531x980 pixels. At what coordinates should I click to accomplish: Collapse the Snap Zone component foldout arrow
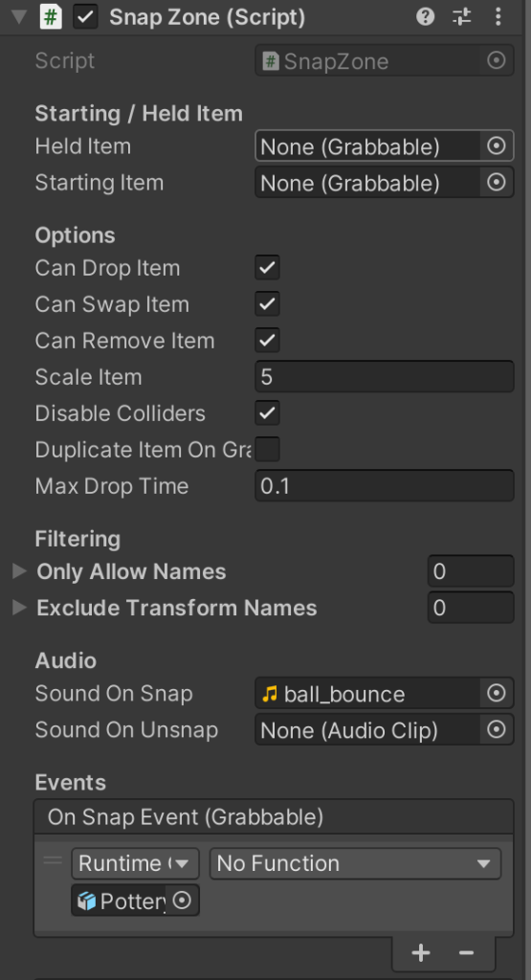[x=19, y=17]
